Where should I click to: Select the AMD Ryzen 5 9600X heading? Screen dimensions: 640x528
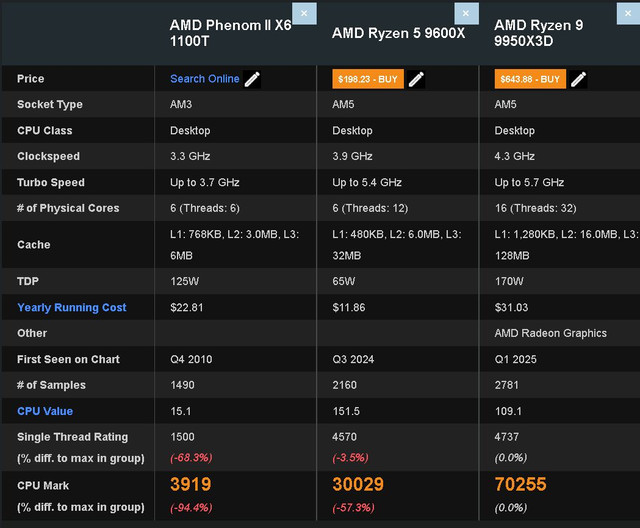click(398, 33)
